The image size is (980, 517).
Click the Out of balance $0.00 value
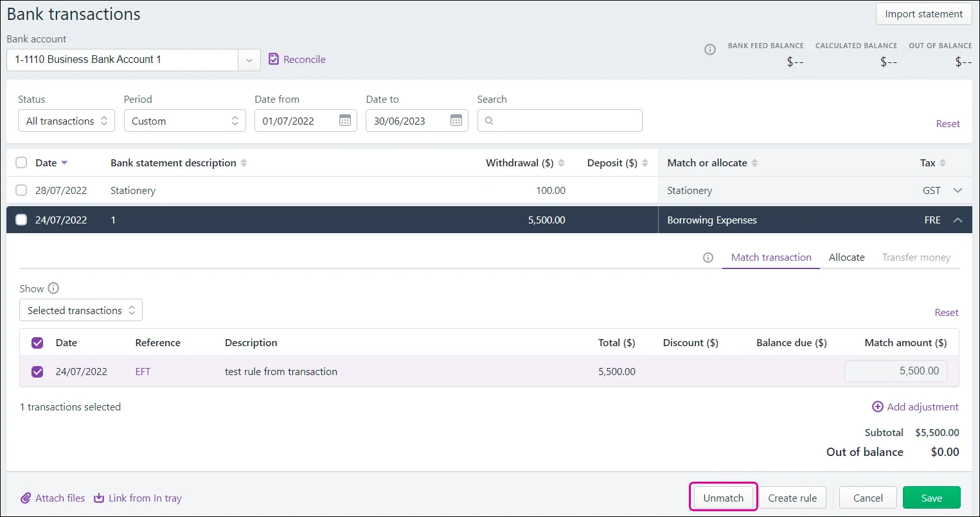point(945,452)
